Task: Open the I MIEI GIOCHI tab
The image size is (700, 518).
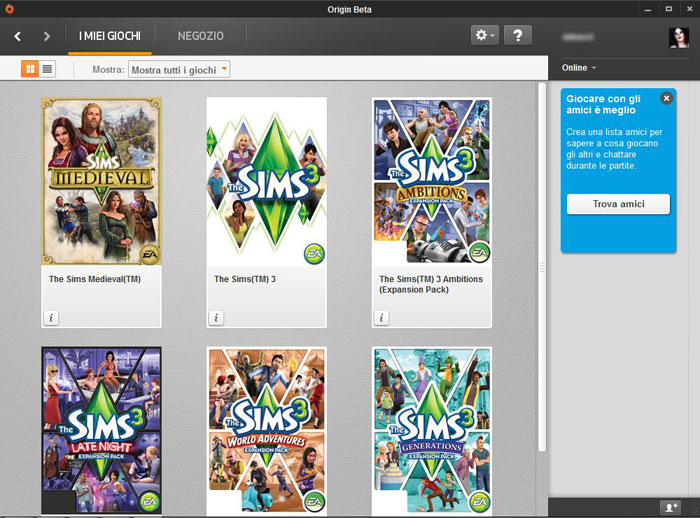Action: (110, 36)
